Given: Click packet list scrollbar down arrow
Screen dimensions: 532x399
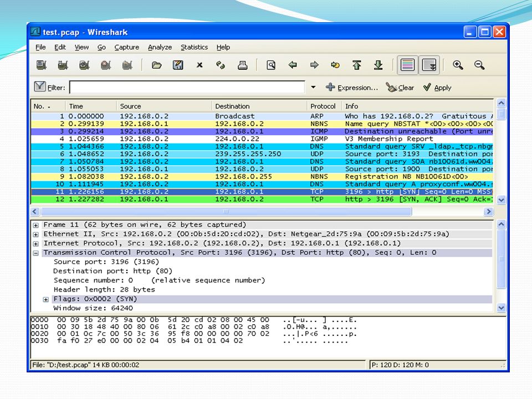Looking at the screenshot, I should pyautogui.click(x=501, y=200).
